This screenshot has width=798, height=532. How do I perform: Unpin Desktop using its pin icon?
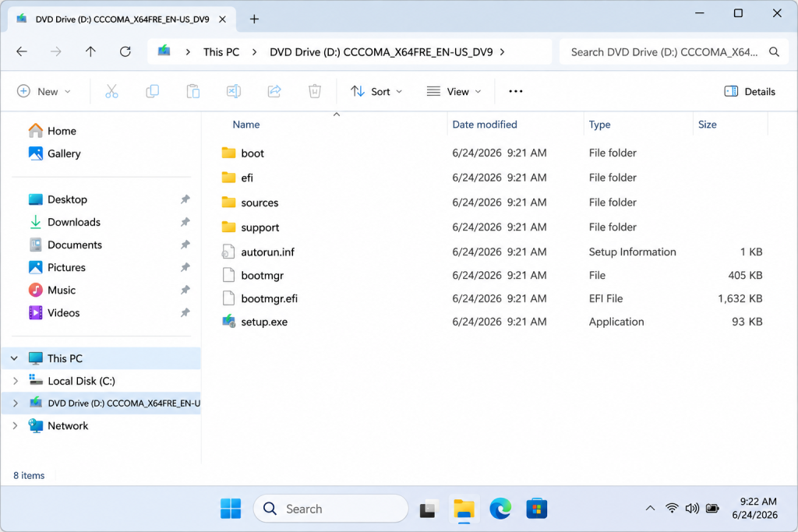pyautogui.click(x=185, y=199)
